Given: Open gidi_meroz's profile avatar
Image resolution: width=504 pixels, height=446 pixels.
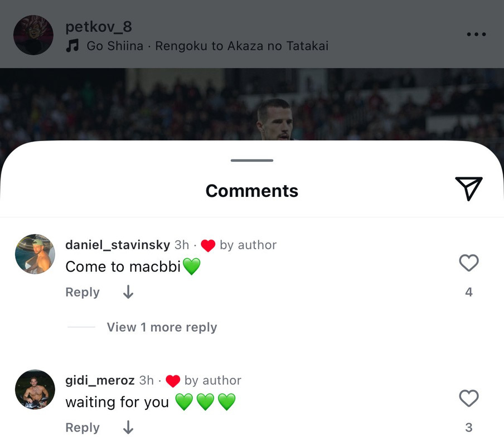Looking at the screenshot, I should point(35,389).
